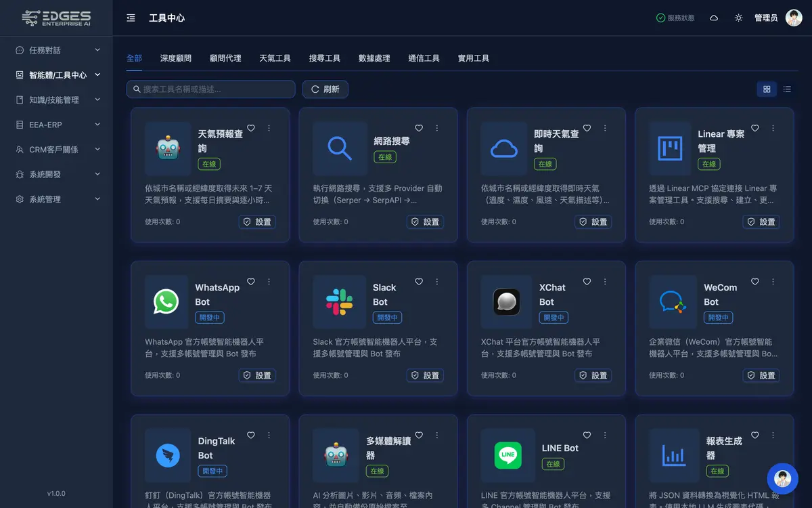
Task: Open 設置 for WeCom Bot tool
Action: point(761,375)
